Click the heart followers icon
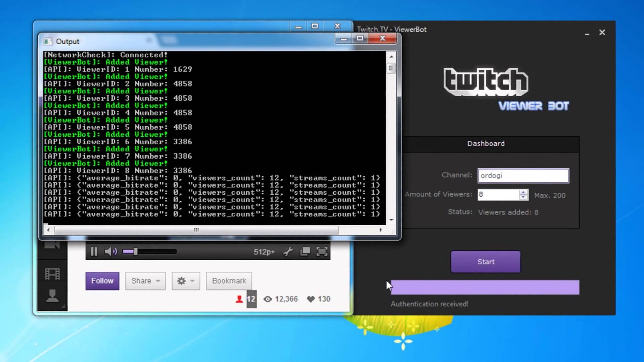 click(311, 299)
